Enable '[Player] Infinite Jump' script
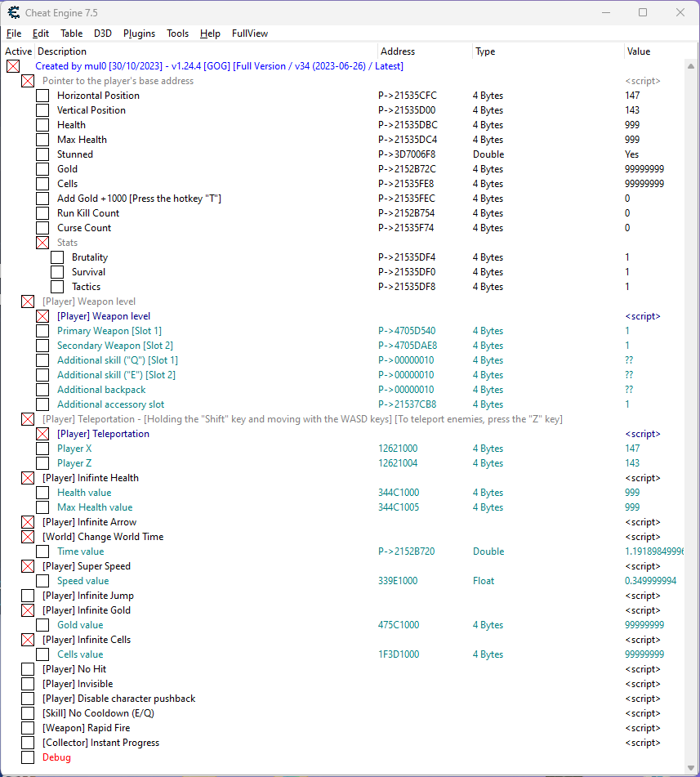 [x=28, y=596]
